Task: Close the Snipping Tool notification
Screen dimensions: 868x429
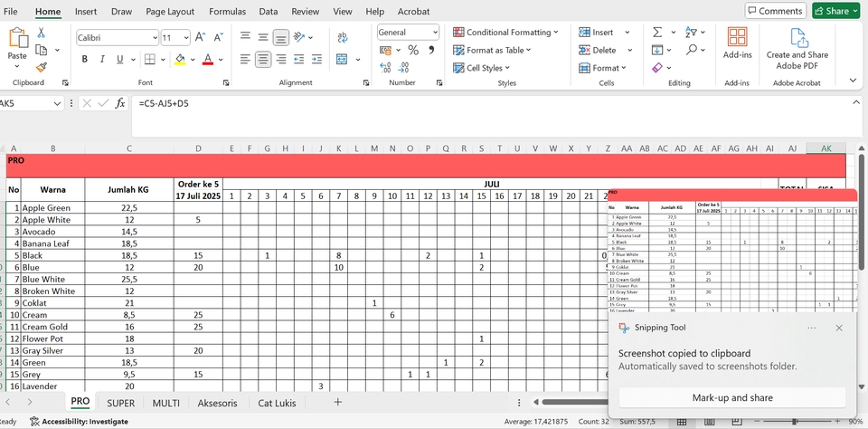Action: click(839, 329)
